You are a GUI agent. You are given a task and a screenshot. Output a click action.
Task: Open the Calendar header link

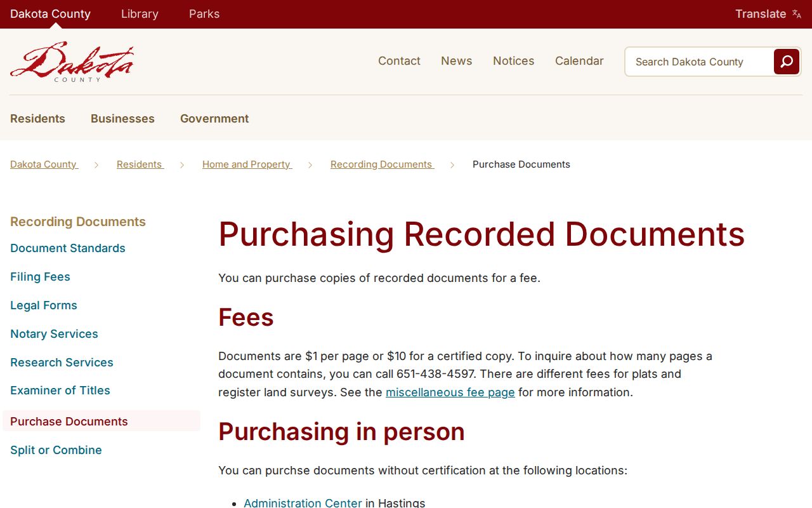[579, 61]
